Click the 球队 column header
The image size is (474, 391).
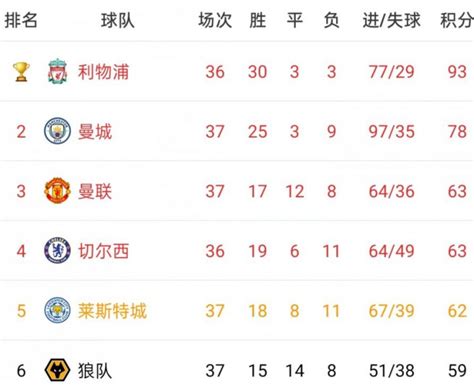118,20
